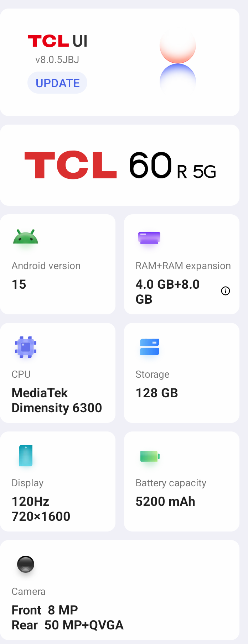Viewport: 248px width, 644px height.
Task: Tap the black camera lens icon
Action: click(x=26, y=564)
